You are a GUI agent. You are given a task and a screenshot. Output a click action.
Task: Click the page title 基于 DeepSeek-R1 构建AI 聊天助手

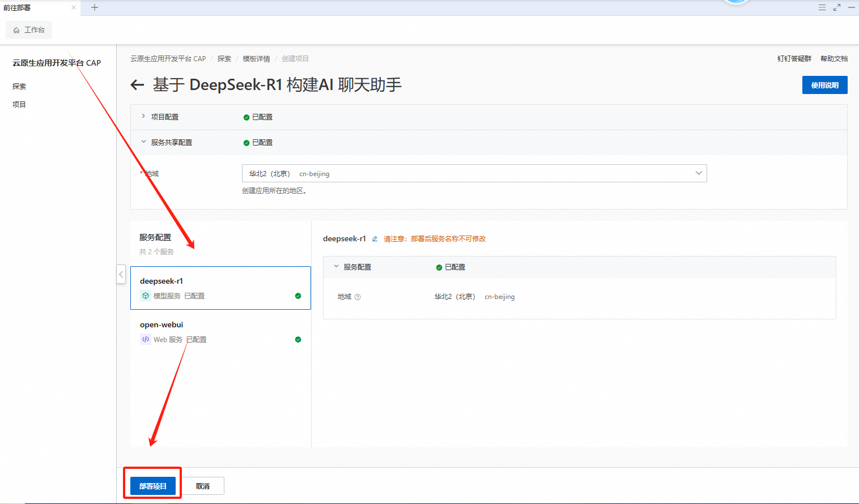pyautogui.click(x=277, y=85)
